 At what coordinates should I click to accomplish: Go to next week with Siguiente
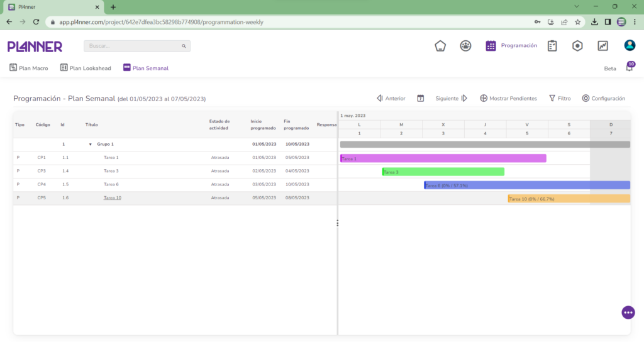click(452, 99)
